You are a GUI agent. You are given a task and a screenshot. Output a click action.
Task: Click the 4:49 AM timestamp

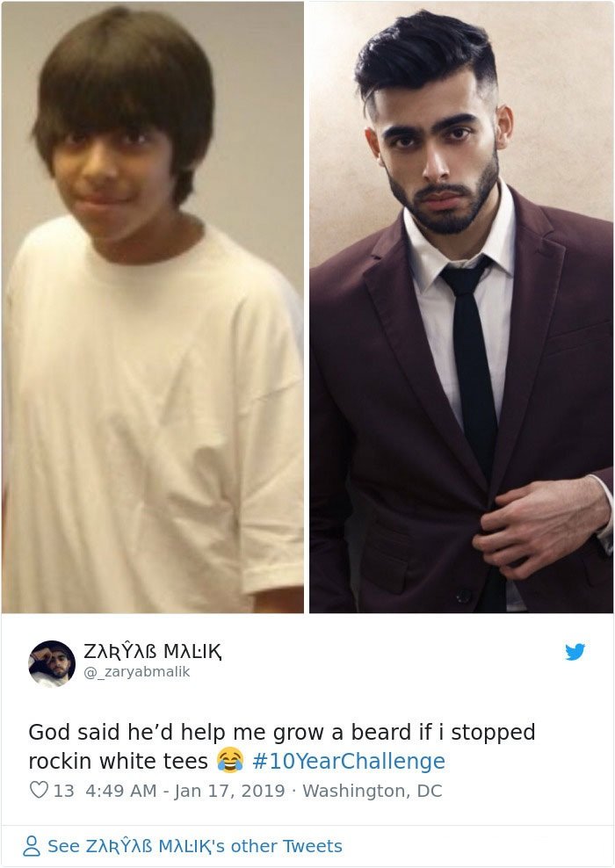[120, 791]
